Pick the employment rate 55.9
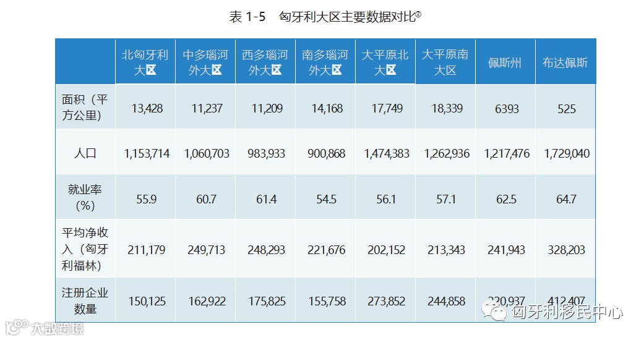The image size is (644, 340). point(147,199)
